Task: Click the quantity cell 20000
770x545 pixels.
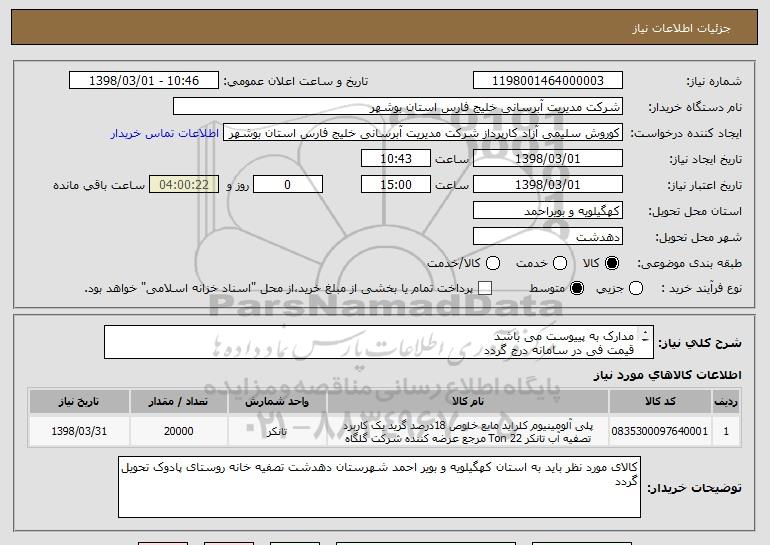Action: tap(178, 432)
